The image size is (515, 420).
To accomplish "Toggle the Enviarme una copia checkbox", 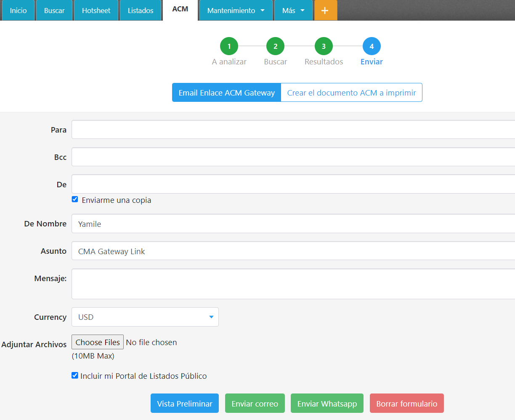I will point(75,199).
